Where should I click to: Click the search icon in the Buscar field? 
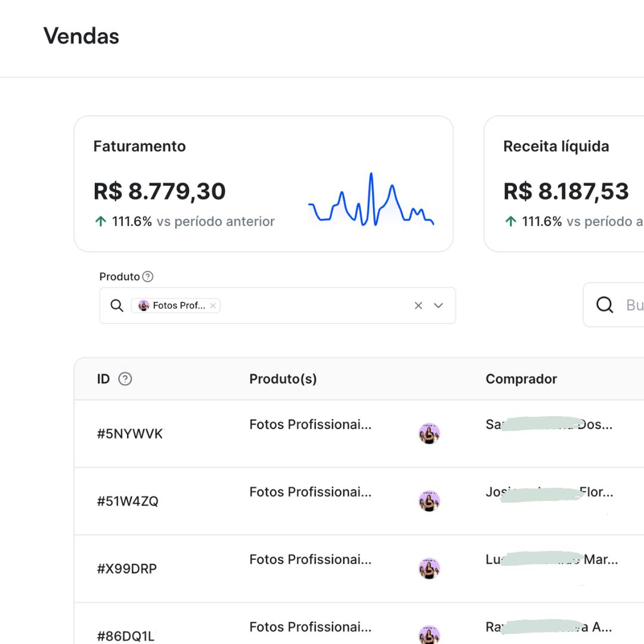pos(605,305)
